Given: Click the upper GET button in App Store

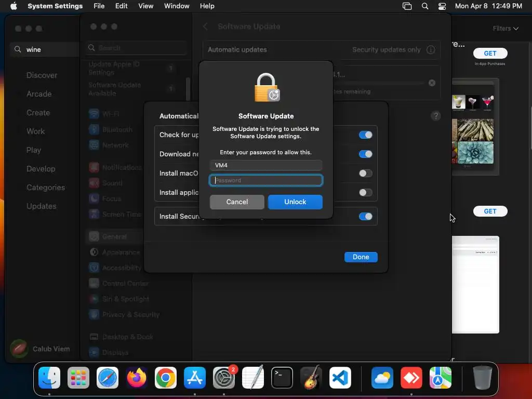Looking at the screenshot, I should (490, 54).
